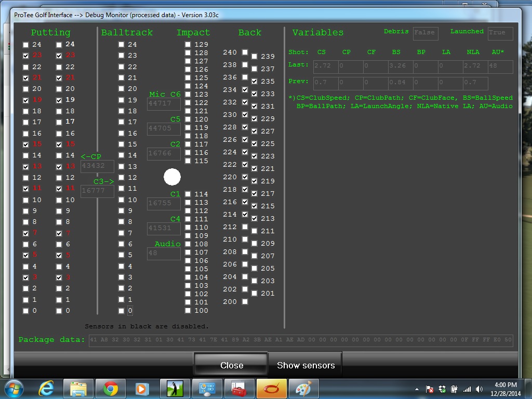The image size is (532, 399).
Task: Check Back sensor 240 checkbox
Action: pos(245,52)
